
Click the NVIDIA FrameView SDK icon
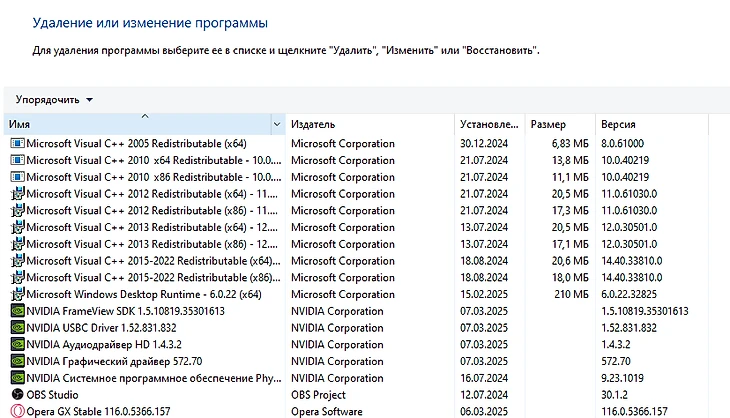[16, 311]
